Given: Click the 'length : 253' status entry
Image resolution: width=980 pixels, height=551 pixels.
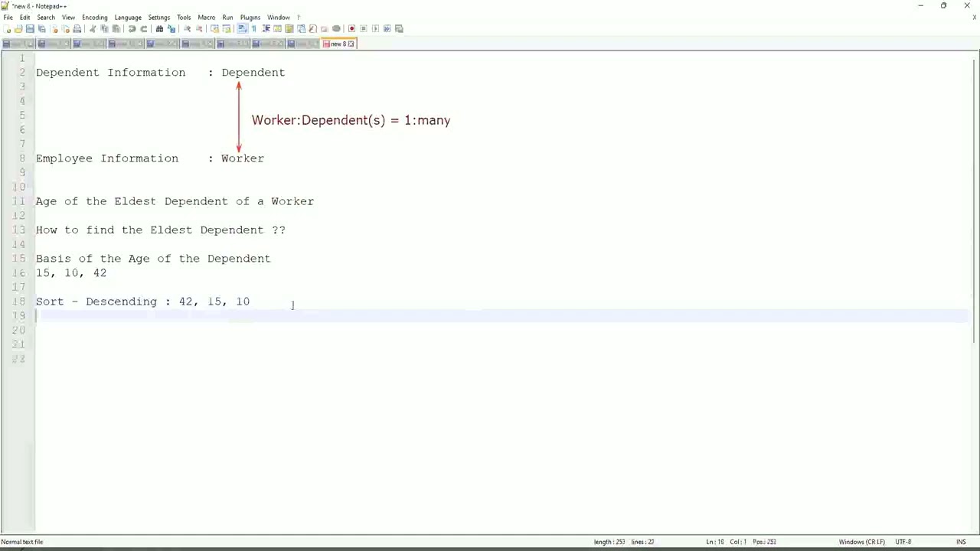Looking at the screenshot, I should click(609, 542).
